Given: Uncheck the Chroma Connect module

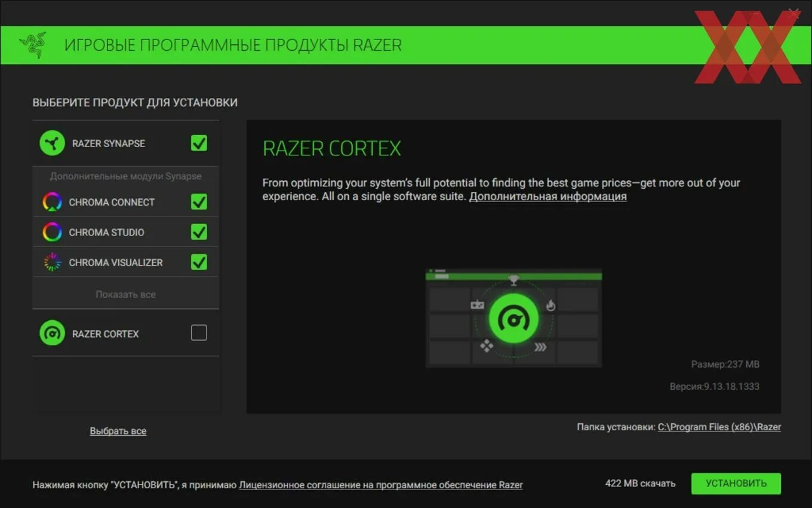Looking at the screenshot, I should click(x=199, y=202).
